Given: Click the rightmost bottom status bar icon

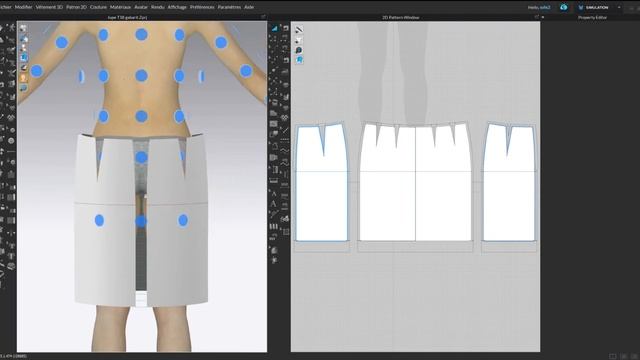Looking at the screenshot, I should (634, 356).
